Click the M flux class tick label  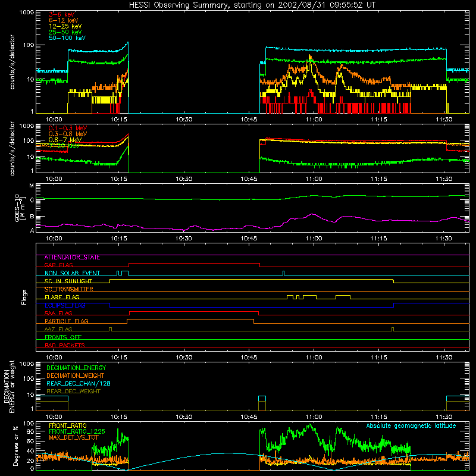tap(32, 186)
